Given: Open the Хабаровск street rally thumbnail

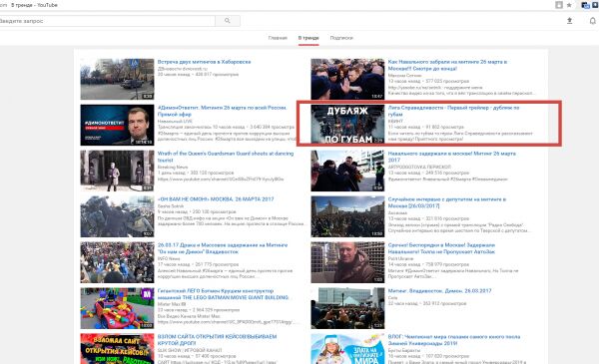Looking at the screenshot, I should pyautogui.click(x=117, y=79).
